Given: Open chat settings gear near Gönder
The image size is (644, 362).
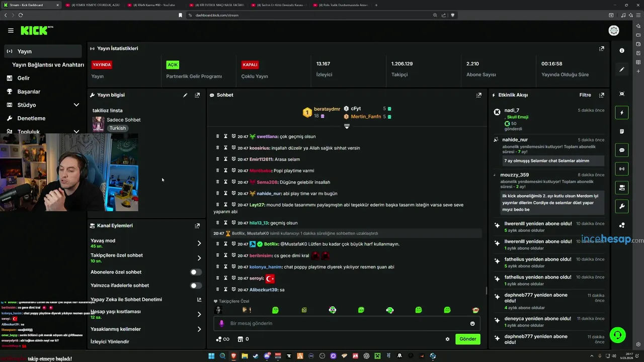Looking at the screenshot, I should point(447,339).
